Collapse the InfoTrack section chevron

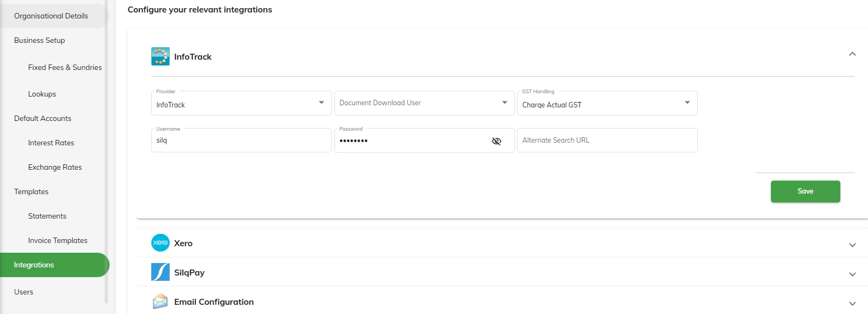click(852, 54)
